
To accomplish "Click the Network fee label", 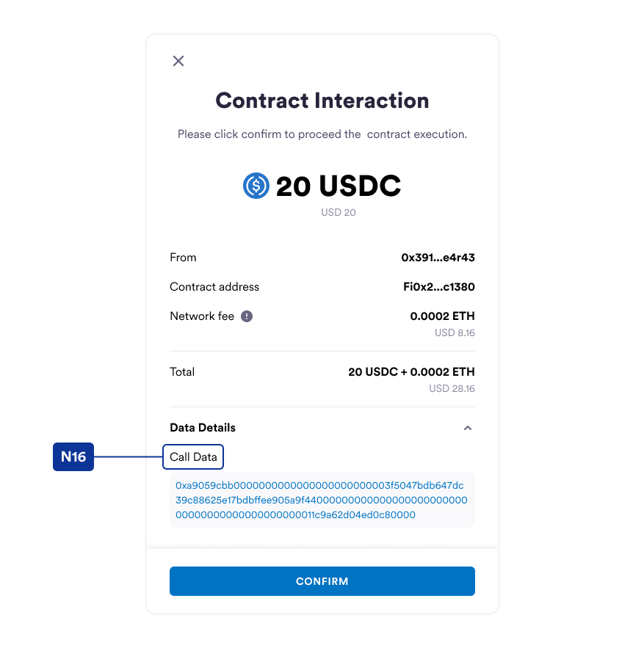I will [x=202, y=316].
